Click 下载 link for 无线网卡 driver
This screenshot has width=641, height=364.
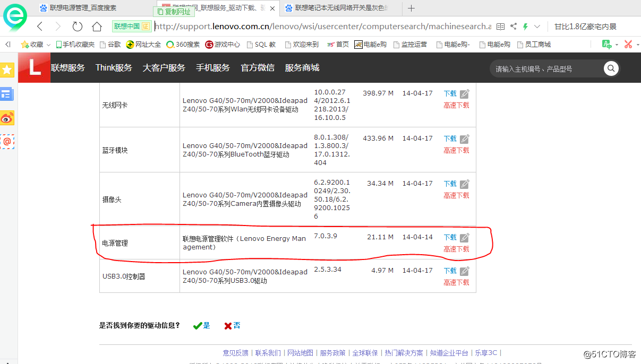(x=450, y=93)
